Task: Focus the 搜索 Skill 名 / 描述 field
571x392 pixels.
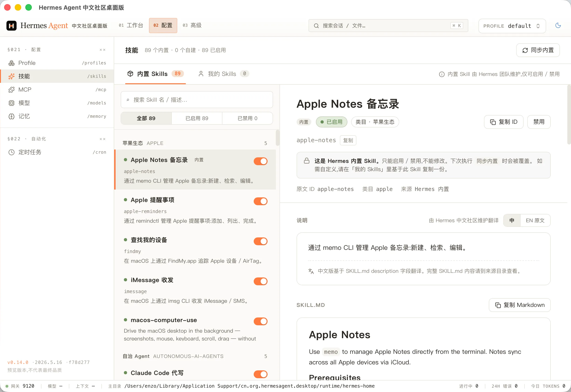Action: [x=197, y=100]
